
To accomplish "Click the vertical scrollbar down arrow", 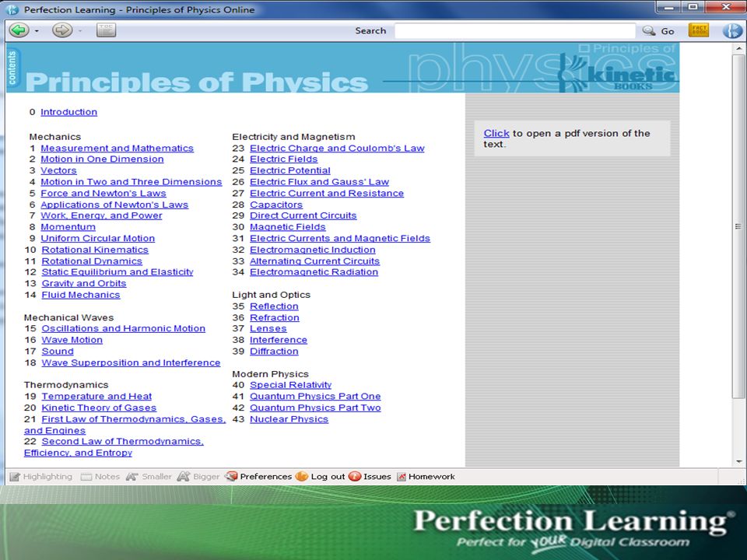I will [739, 461].
